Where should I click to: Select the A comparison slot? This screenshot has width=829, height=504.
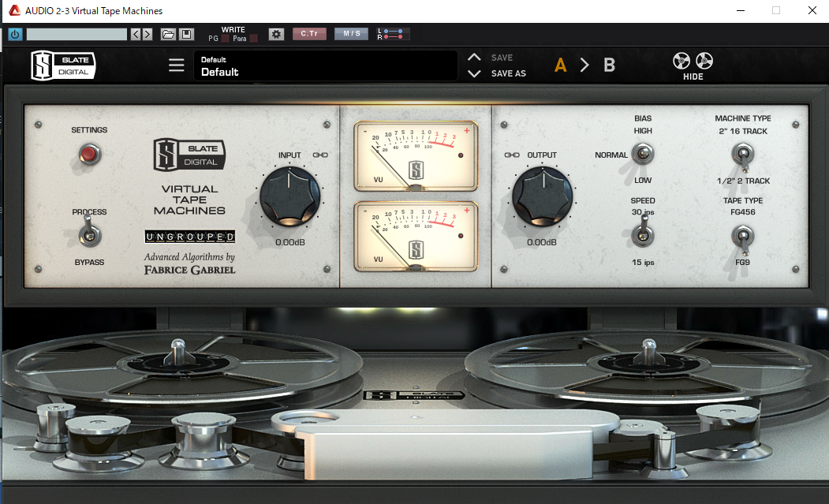[560, 65]
